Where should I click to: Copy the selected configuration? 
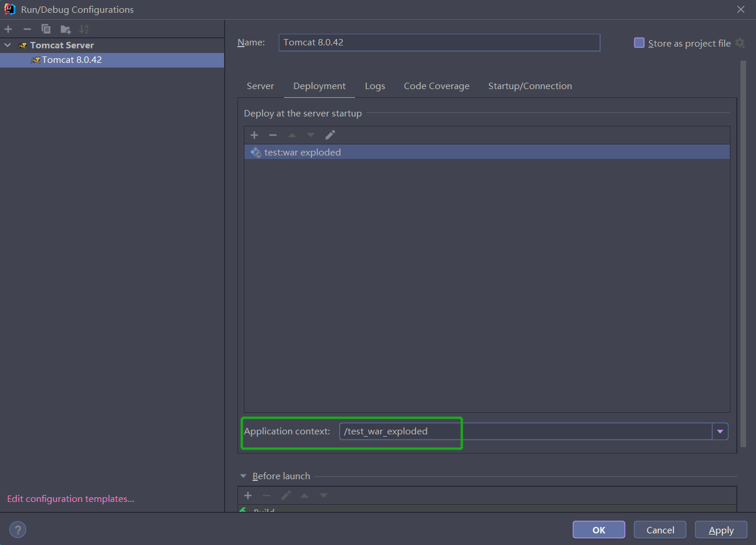pyautogui.click(x=46, y=29)
